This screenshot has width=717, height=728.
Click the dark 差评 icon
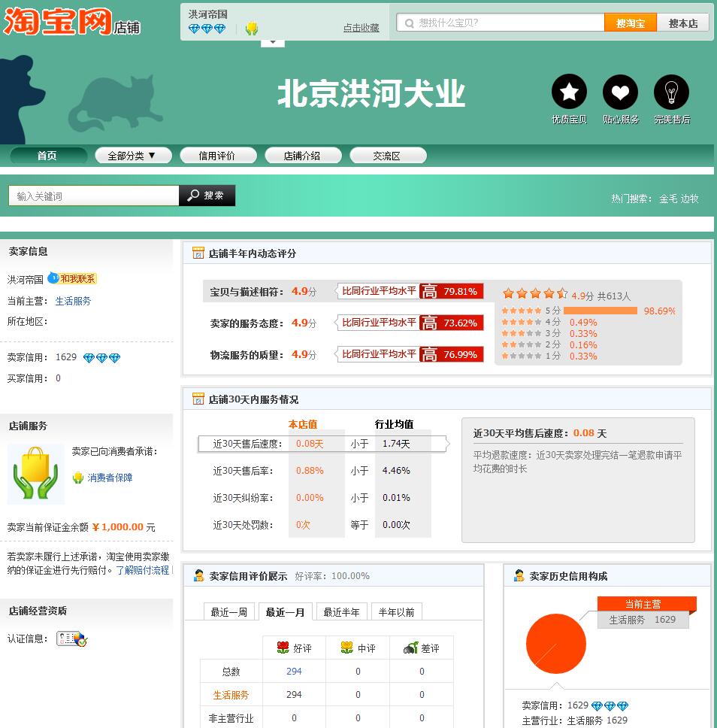[x=410, y=648]
